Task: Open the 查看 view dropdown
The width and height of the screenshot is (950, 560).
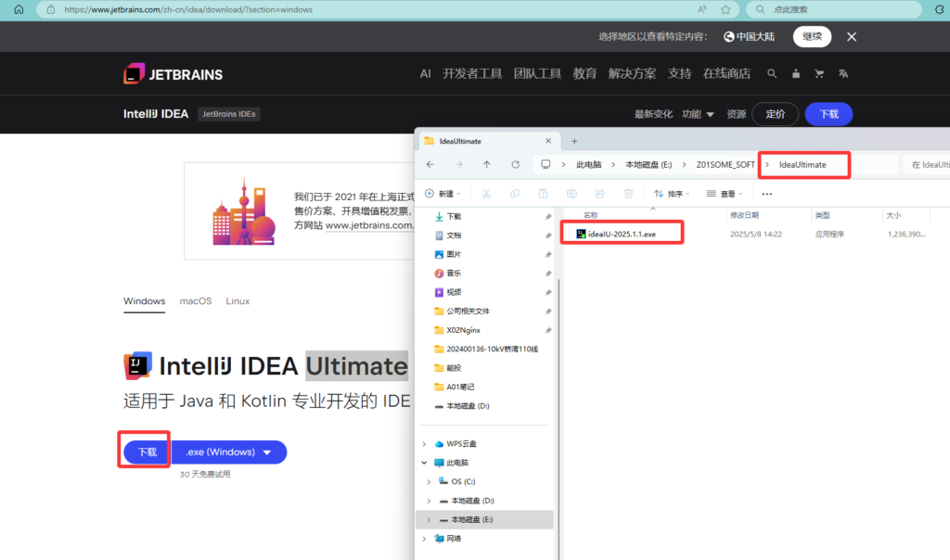Action: point(725,194)
